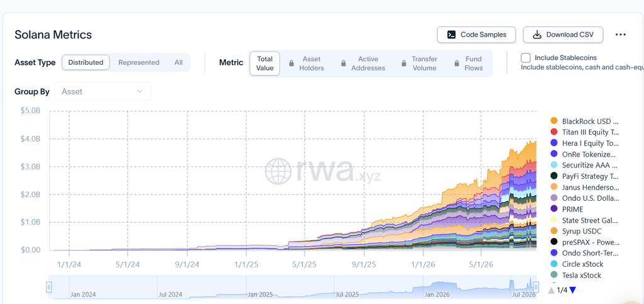644x304 pixels.
Task: Click the 5/1/25 x-axis label
Action: coord(304,264)
